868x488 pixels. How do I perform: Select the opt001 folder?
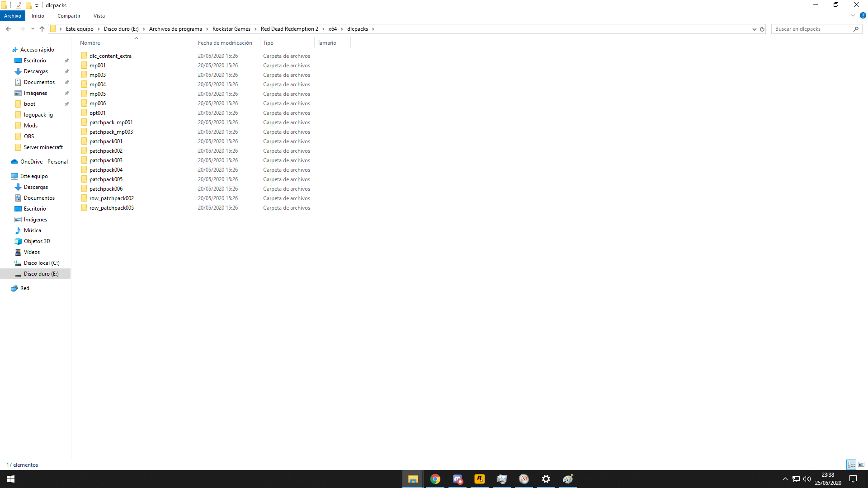pos(98,113)
